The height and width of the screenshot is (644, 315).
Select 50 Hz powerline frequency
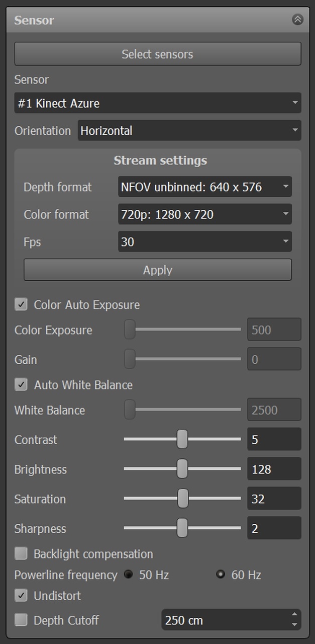point(129,575)
